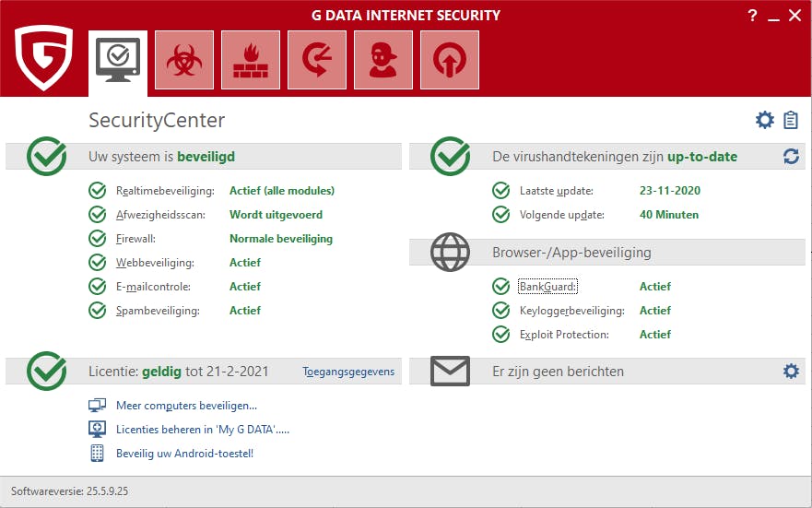Refresh virus signatures with the circular arrows

[x=792, y=157]
